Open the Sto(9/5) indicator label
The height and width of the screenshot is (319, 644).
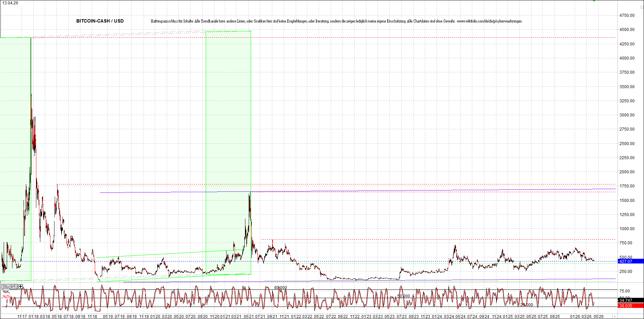point(9,286)
